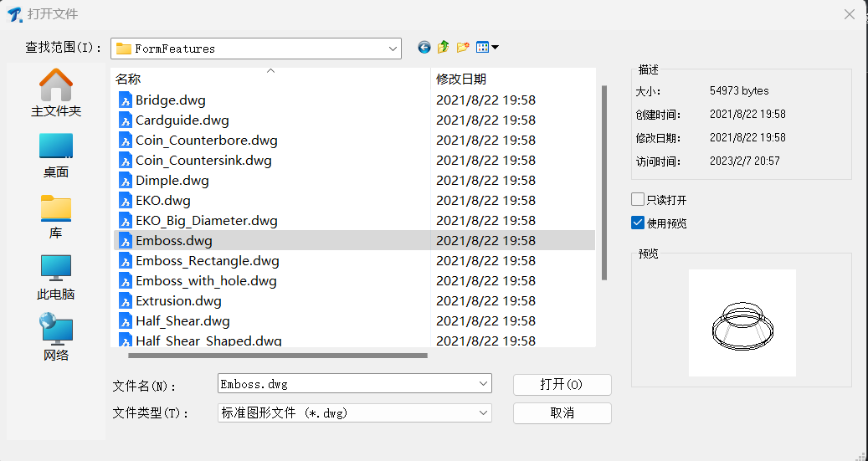Go up one folder level

pos(443,48)
